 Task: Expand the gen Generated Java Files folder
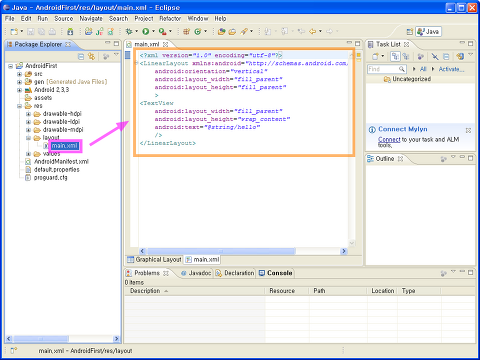[19, 82]
